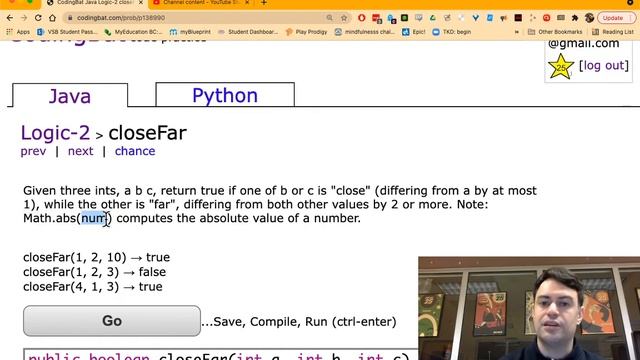Go back with the browser back arrow

[10, 18]
